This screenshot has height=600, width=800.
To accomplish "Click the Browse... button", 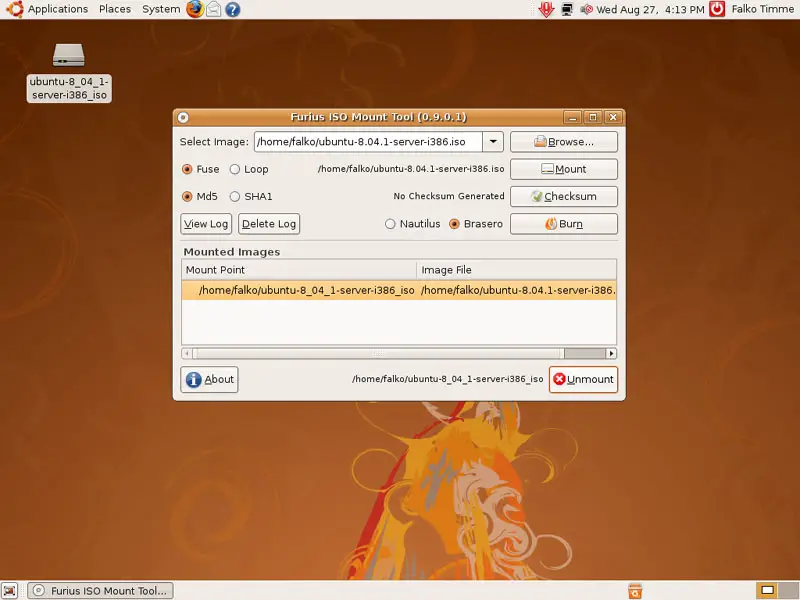I will (564, 142).
